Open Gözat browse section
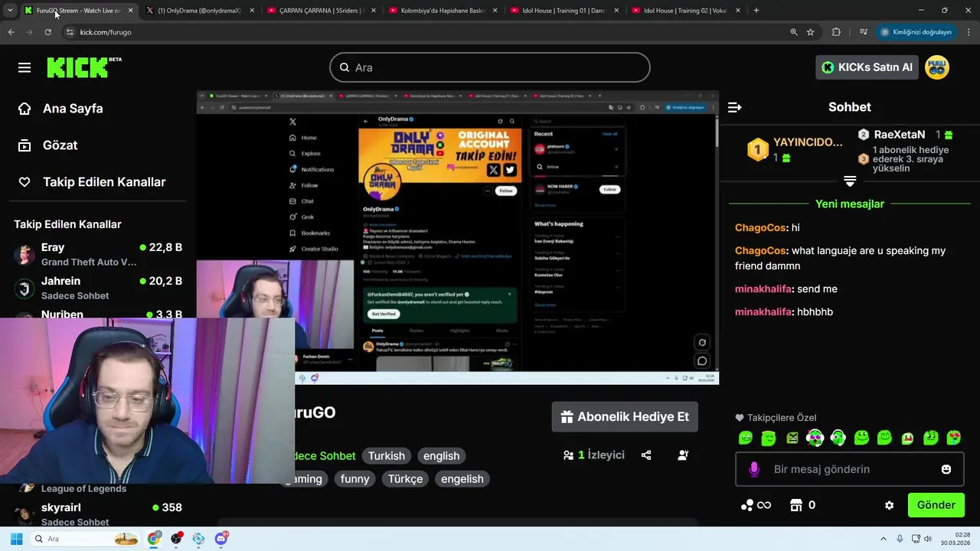This screenshot has width=980, height=551. coord(48,145)
